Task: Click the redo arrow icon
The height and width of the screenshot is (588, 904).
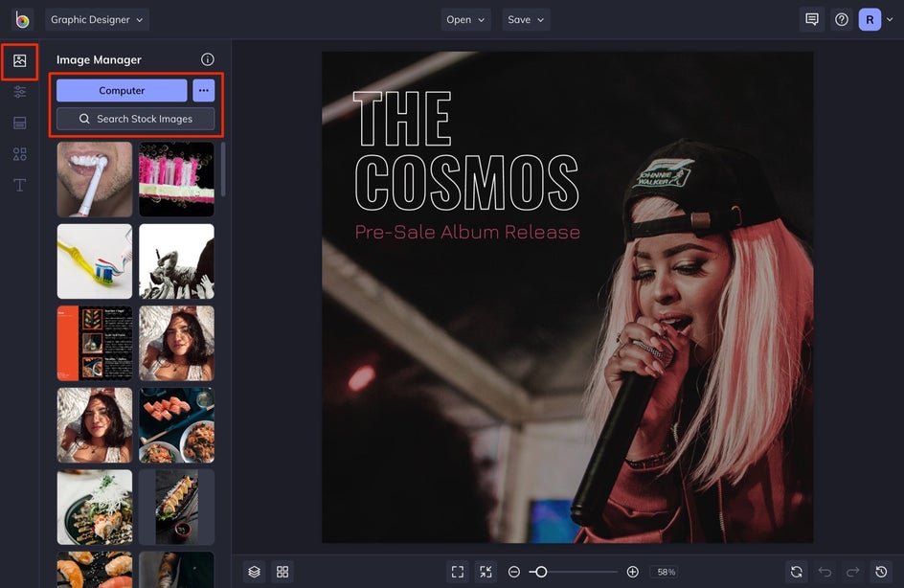Action: (x=852, y=572)
